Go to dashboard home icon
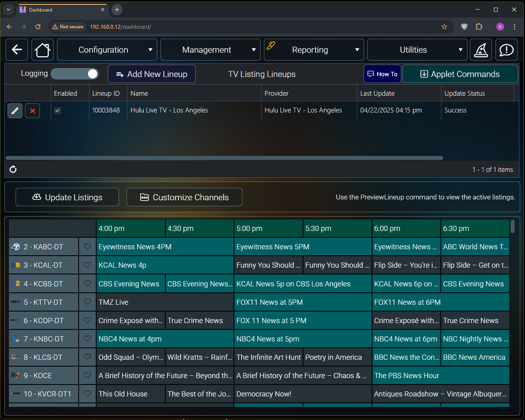The image size is (525, 420). [42, 50]
